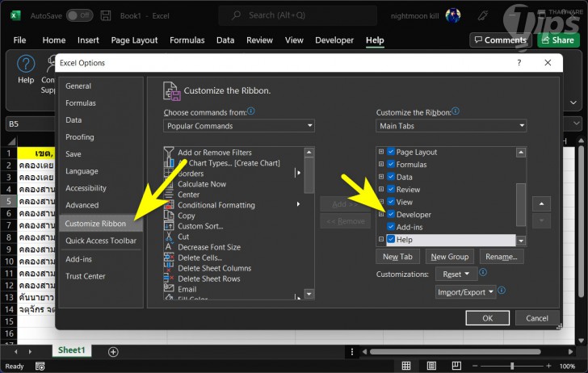This screenshot has height=373, width=588.
Task: Select Customize Ribbon in options sidebar
Action: (x=101, y=224)
